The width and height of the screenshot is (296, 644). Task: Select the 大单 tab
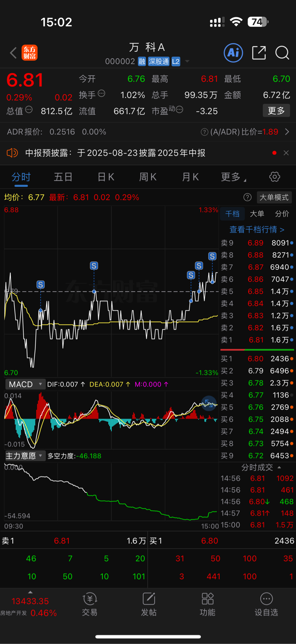(x=257, y=214)
